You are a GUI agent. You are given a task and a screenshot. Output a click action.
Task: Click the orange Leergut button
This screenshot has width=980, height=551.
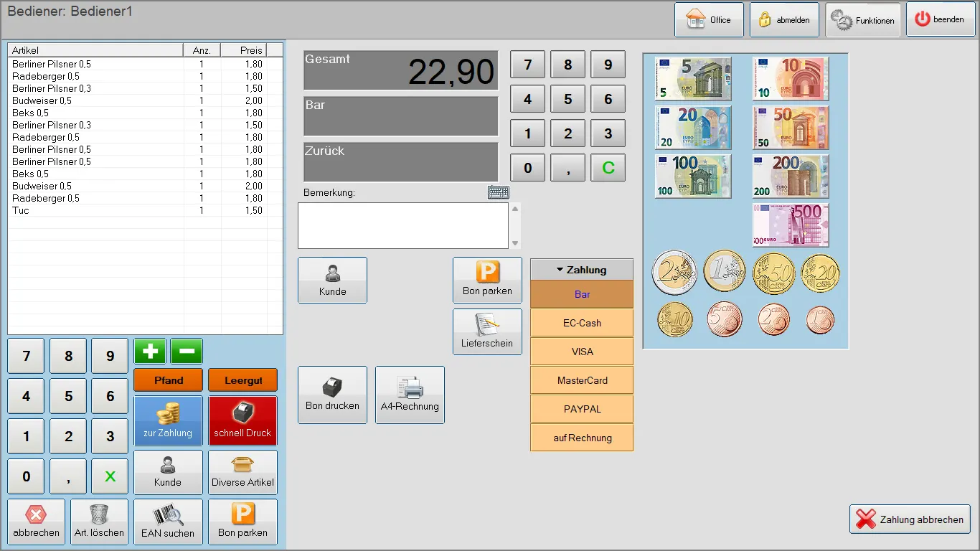click(x=242, y=380)
